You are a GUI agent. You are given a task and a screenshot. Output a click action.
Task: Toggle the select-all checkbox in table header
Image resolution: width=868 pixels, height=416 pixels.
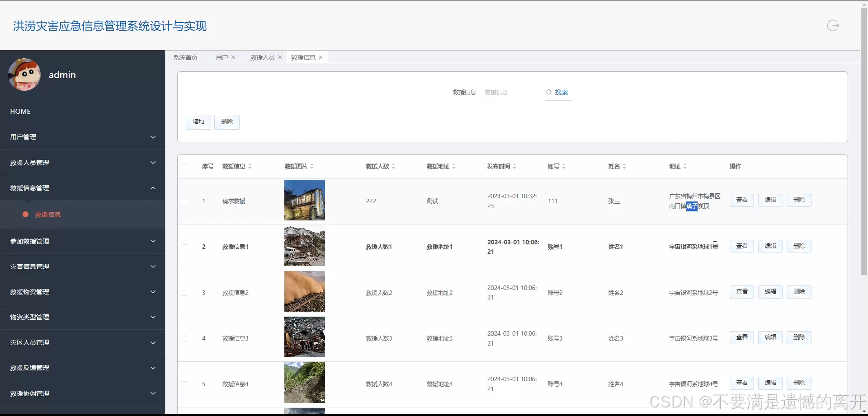(184, 167)
